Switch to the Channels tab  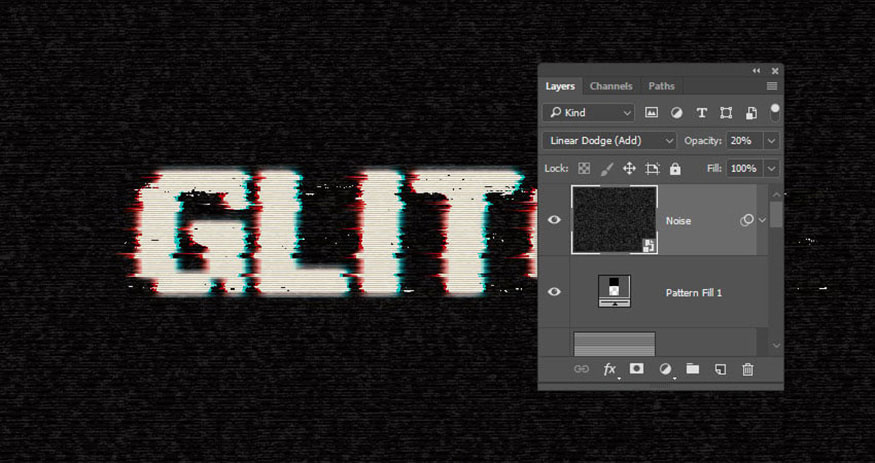pyautogui.click(x=611, y=86)
